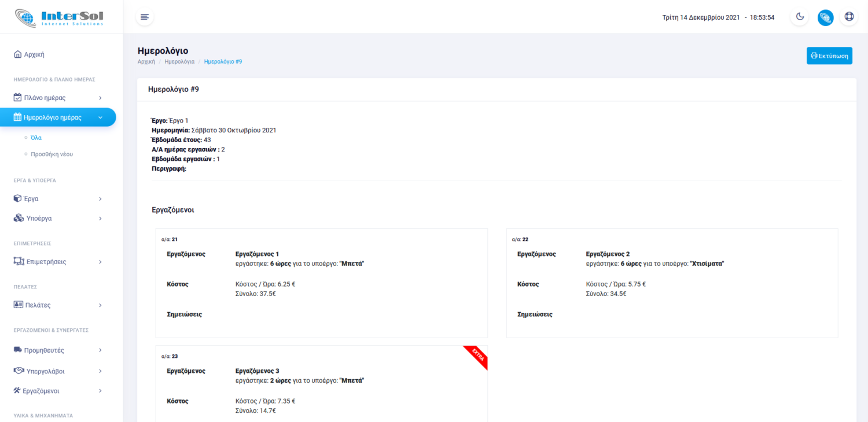Toggle dark mode moon icon

(x=800, y=17)
